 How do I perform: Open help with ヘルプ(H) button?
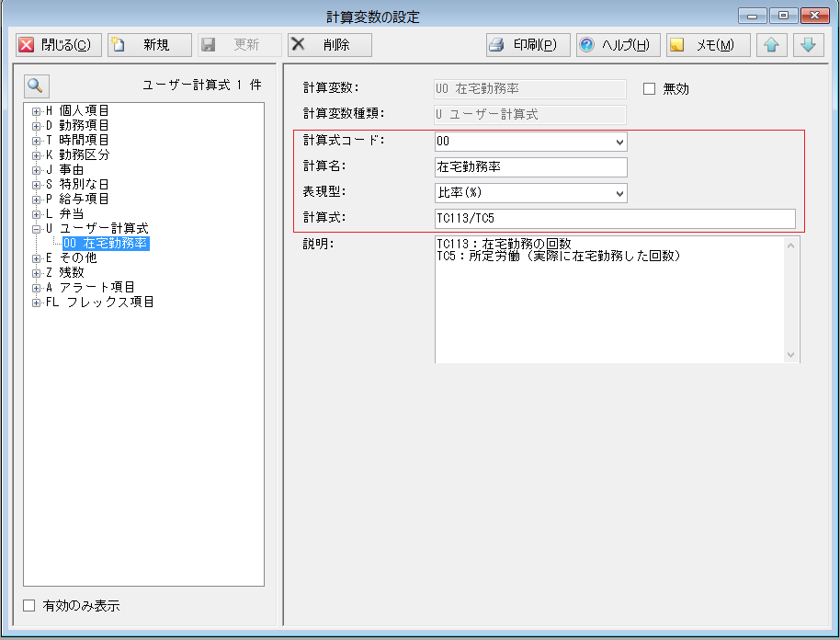(x=618, y=45)
